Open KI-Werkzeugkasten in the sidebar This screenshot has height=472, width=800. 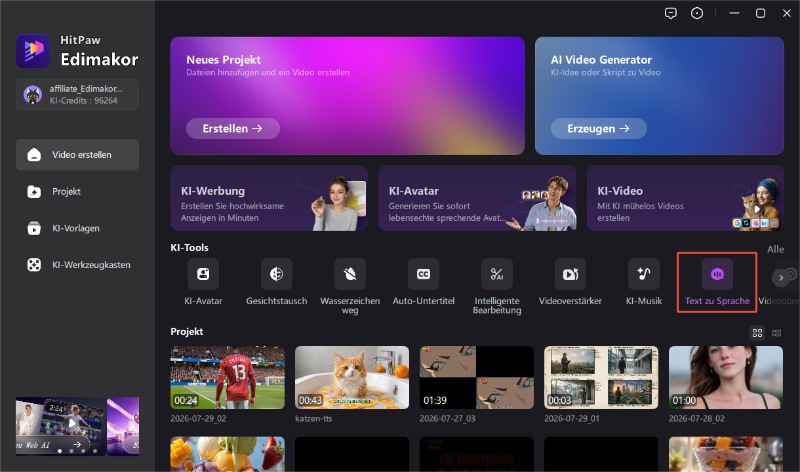(x=77, y=265)
